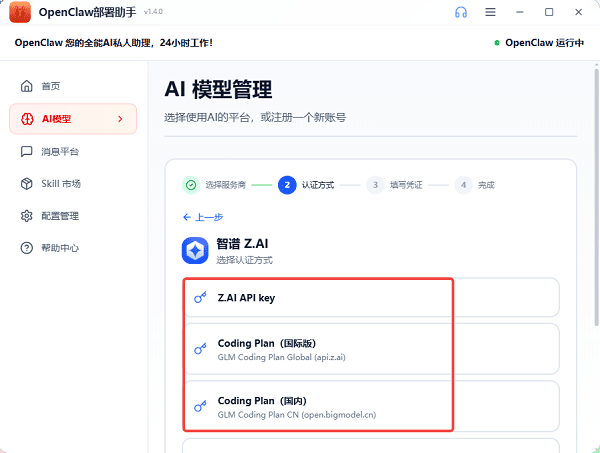Viewport: 600px width, 453px height.
Task: Open 首页 in the sidebar
Action: 73,86
